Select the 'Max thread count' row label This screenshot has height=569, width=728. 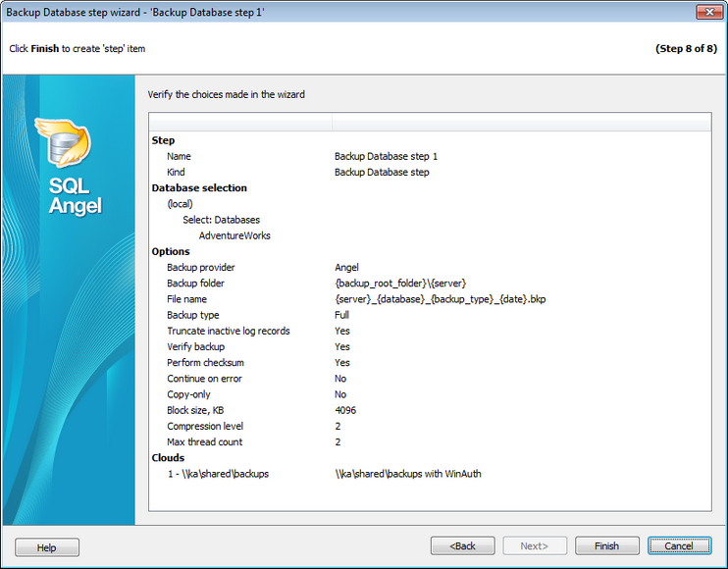tap(204, 441)
